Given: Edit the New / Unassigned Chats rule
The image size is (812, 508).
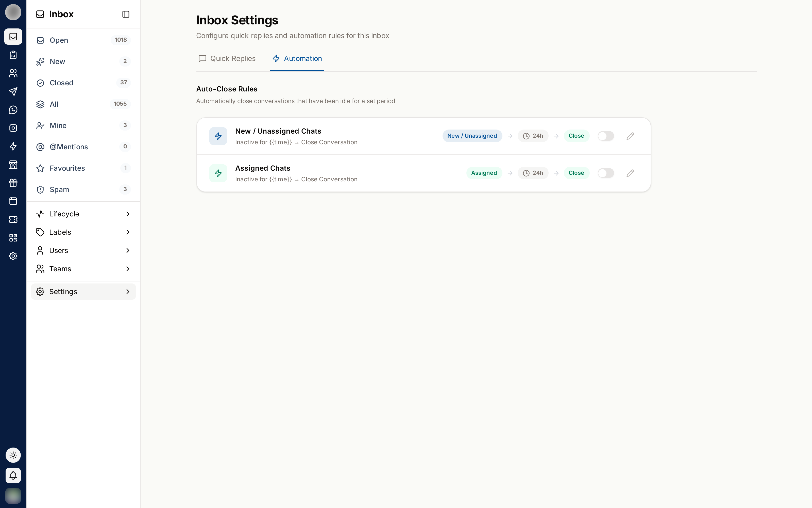Looking at the screenshot, I should 630,136.
